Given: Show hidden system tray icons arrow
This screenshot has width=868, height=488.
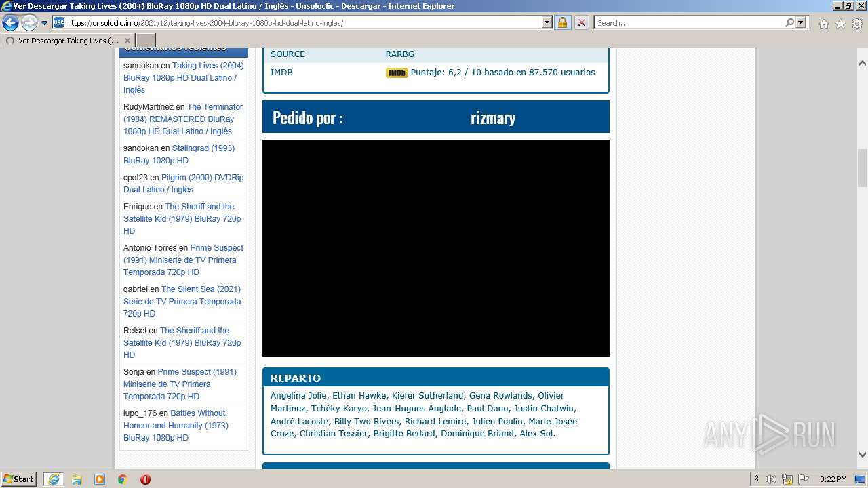Looking at the screenshot, I should 756,479.
